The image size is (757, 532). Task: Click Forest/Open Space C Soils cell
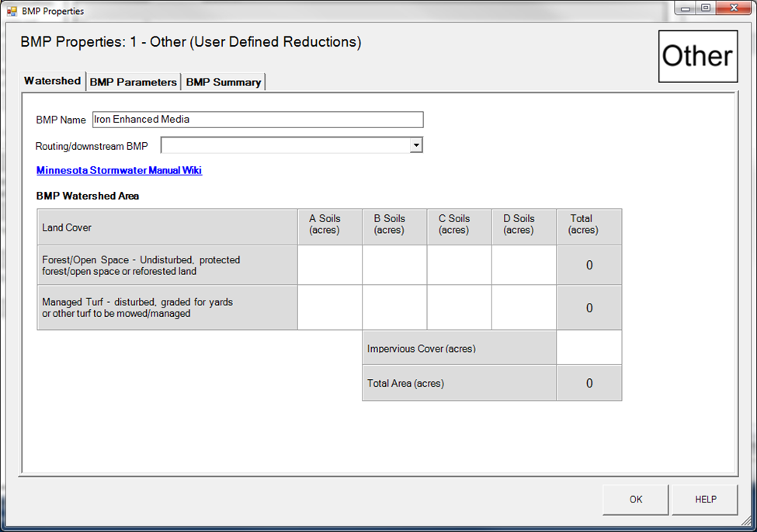tap(459, 266)
